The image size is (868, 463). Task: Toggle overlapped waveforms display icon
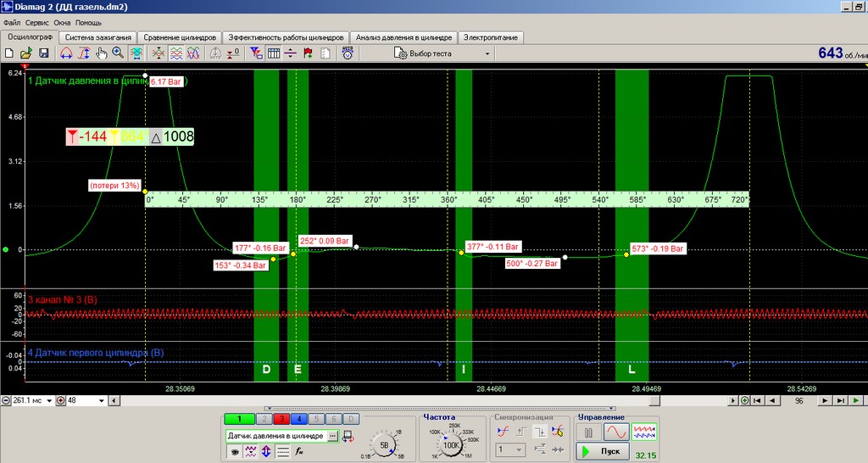193,53
